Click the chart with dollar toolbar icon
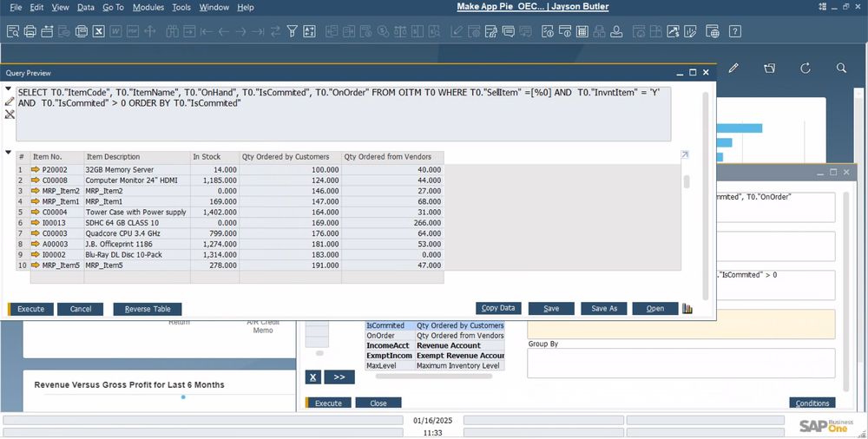This screenshot has height=439, width=868. pos(674,31)
